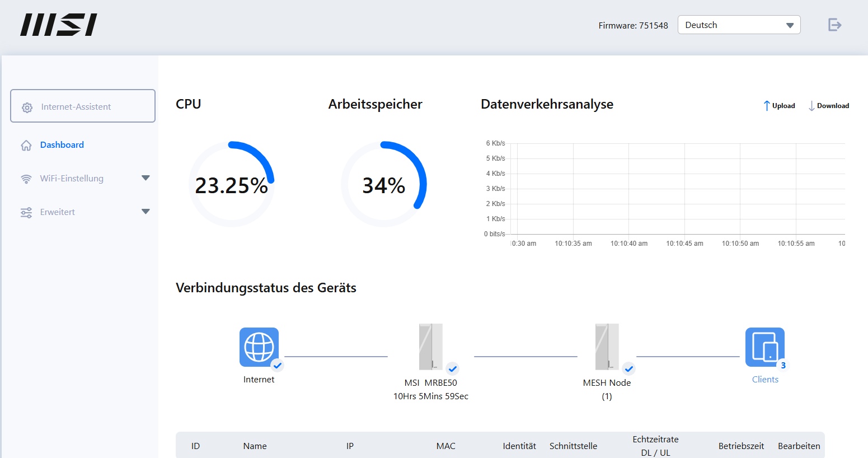Click the Firmware: 751548 text

coord(633,25)
